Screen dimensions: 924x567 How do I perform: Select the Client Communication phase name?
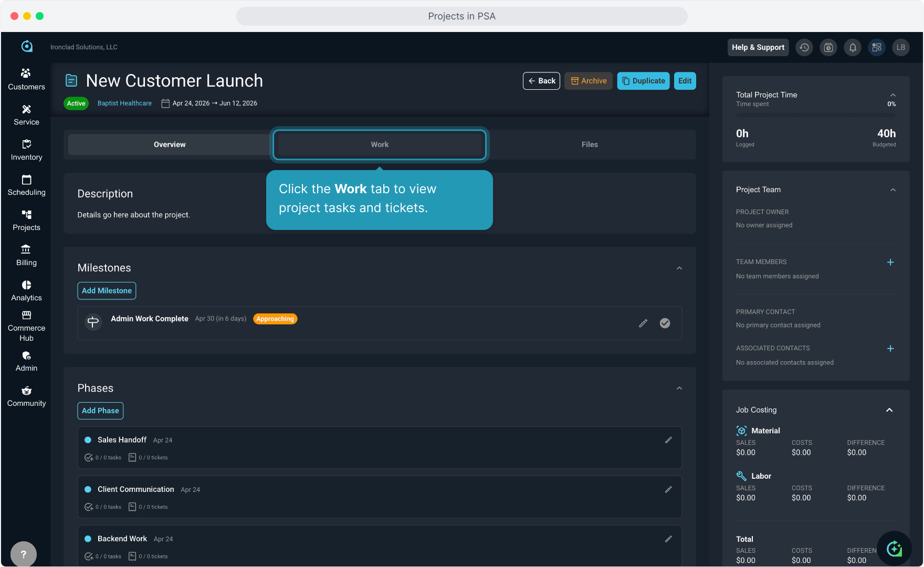[135, 489]
